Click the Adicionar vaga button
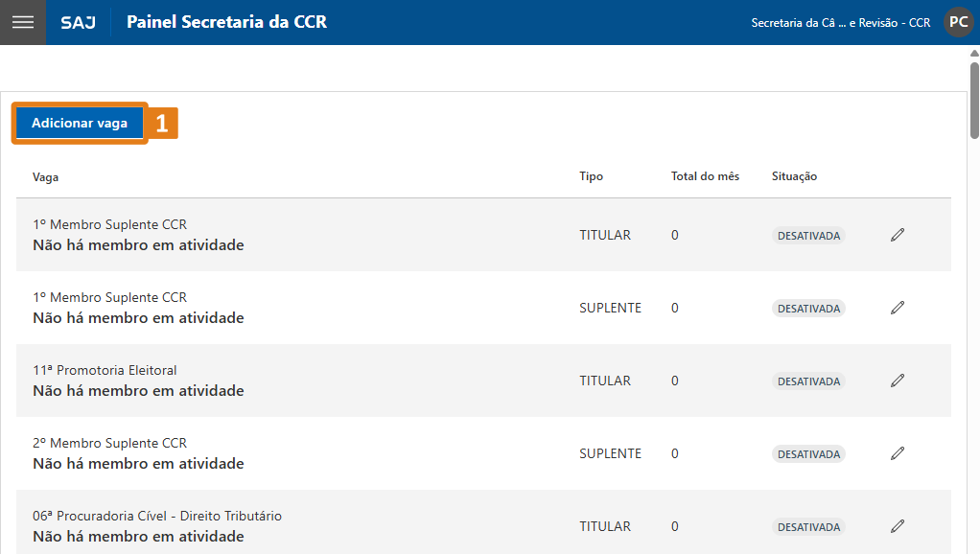 point(80,124)
